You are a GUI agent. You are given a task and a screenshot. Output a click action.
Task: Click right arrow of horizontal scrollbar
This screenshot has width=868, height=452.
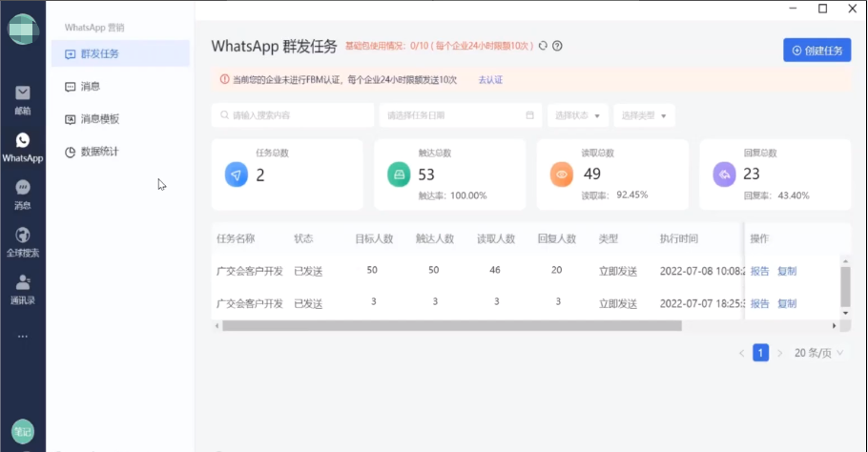tap(835, 326)
